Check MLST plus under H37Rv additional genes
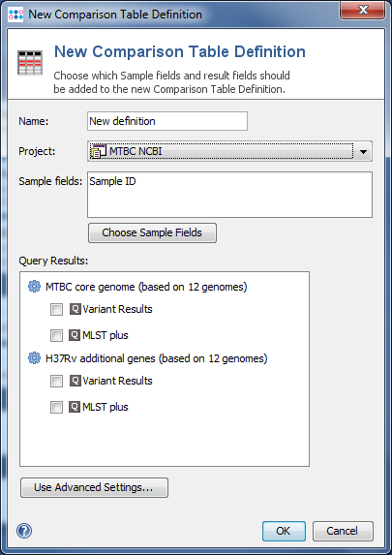Image resolution: width=392 pixels, height=555 pixels. (x=56, y=407)
